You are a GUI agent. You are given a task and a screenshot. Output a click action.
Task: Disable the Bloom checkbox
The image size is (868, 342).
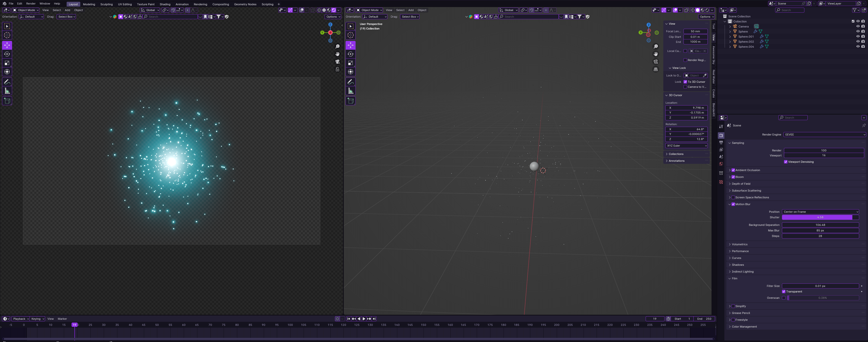[x=733, y=177]
